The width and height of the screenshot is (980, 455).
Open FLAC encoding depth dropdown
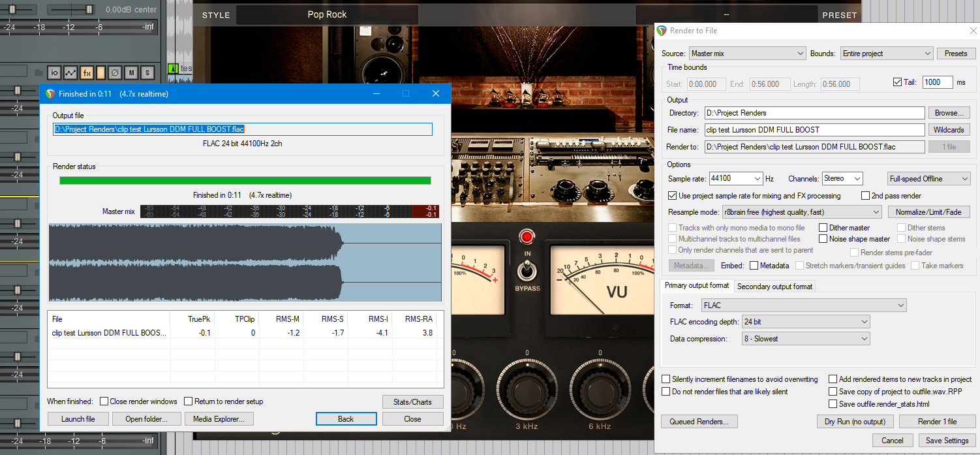coord(806,322)
